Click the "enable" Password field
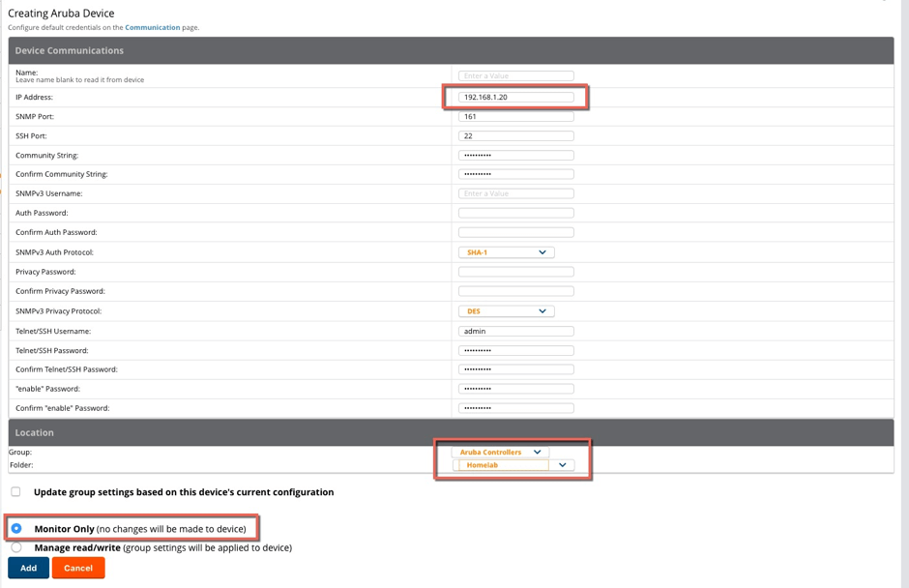The image size is (909, 588). click(515, 389)
